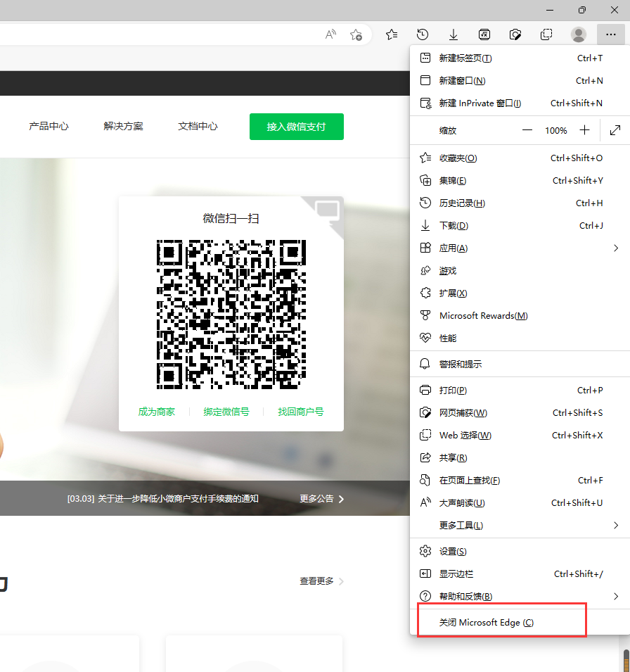The width and height of the screenshot is (630, 672).
Task: Expand the 应用 submenu
Action: pos(520,248)
